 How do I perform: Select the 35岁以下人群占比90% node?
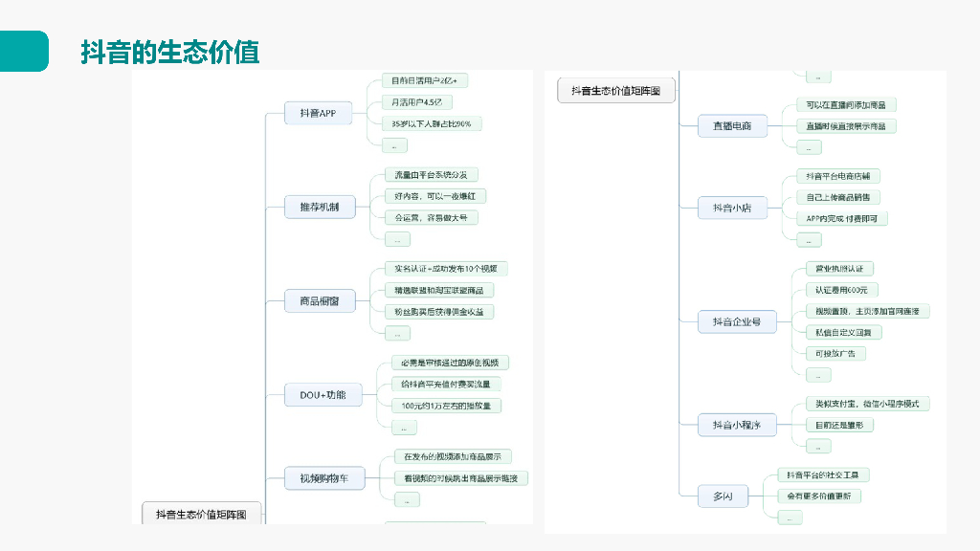tap(432, 123)
